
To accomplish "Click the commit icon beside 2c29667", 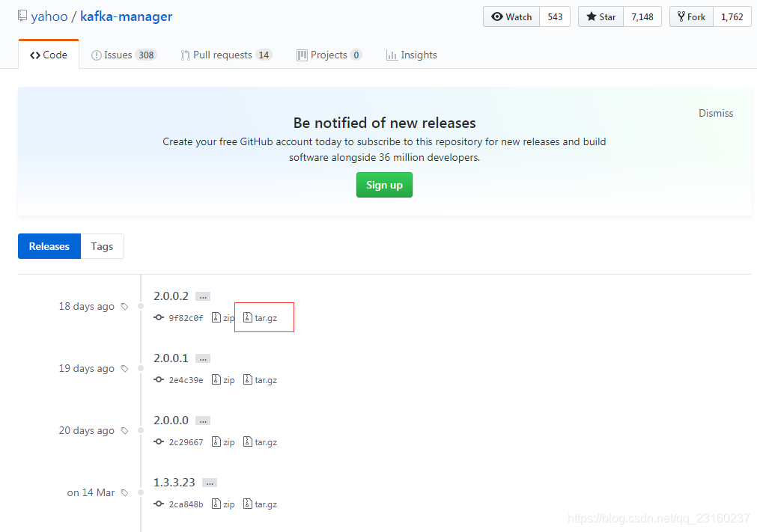I will tap(158, 441).
